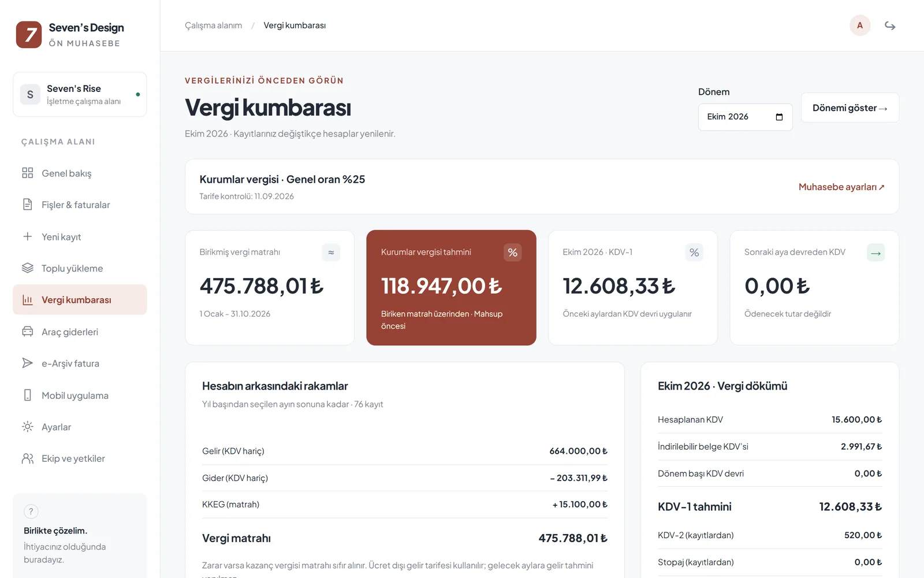Click KDV-1 tahmini total 12.608,33₺

coord(850,507)
